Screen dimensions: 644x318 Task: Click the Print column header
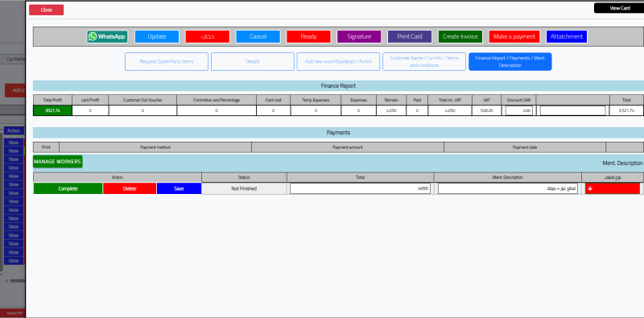(x=46, y=147)
